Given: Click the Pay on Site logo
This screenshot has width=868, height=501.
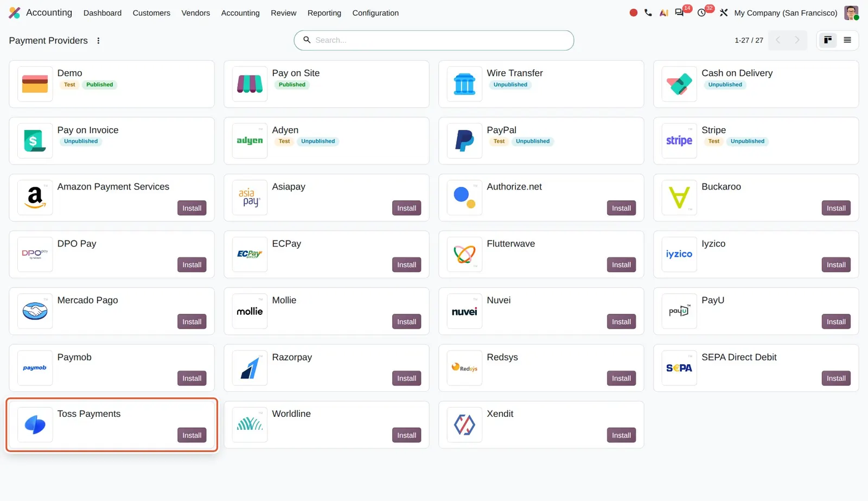Looking at the screenshot, I should click(x=250, y=84).
